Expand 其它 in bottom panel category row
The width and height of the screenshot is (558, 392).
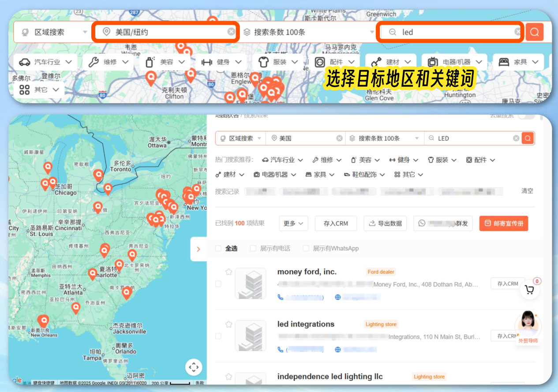[x=408, y=175]
